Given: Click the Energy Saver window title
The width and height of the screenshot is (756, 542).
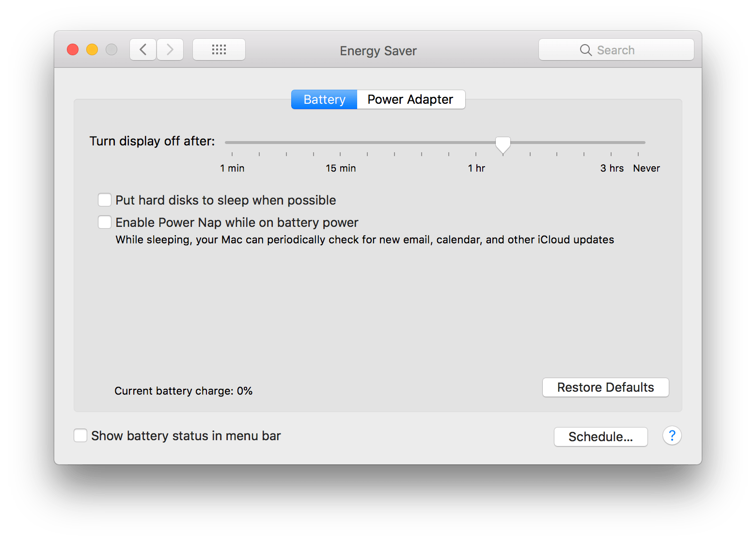Looking at the screenshot, I should pos(378,50).
